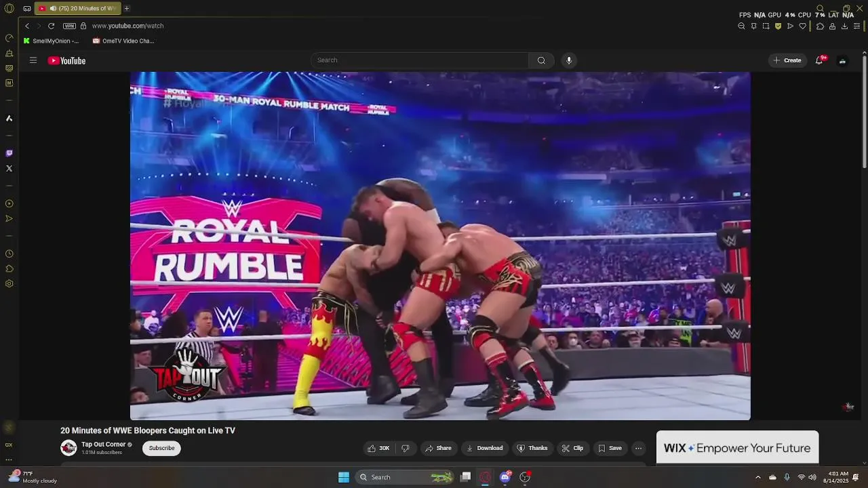Open browser extensions puzzle icon
Image resolution: width=868 pixels, height=488 pixels.
click(820, 26)
